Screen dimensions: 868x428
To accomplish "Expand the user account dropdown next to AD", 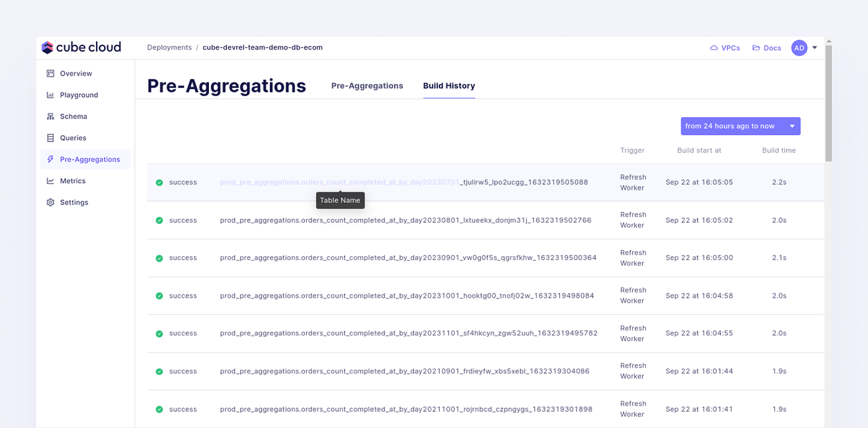I will tap(815, 47).
